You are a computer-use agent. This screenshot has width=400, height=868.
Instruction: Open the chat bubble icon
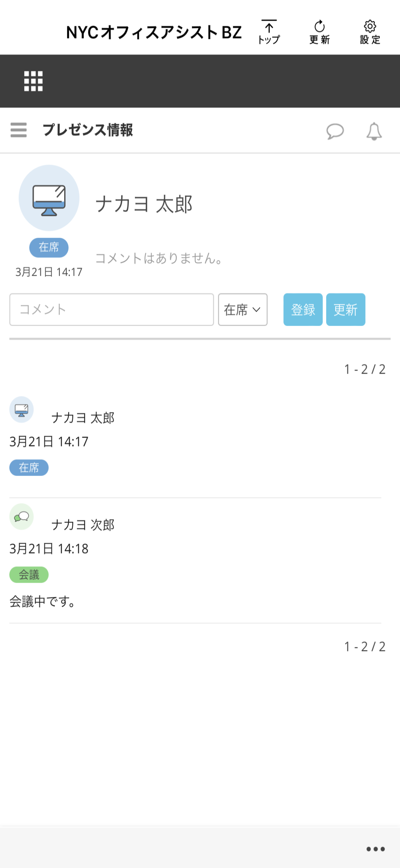coord(335,131)
